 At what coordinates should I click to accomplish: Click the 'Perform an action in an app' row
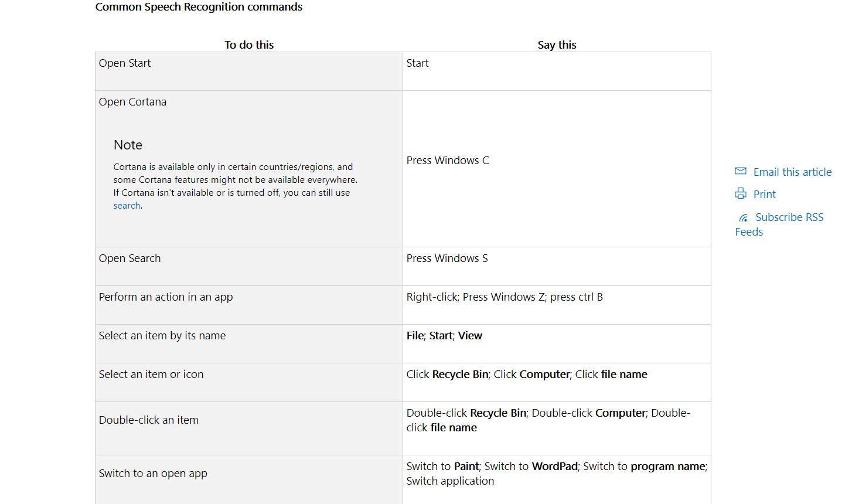(x=403, y=305)
